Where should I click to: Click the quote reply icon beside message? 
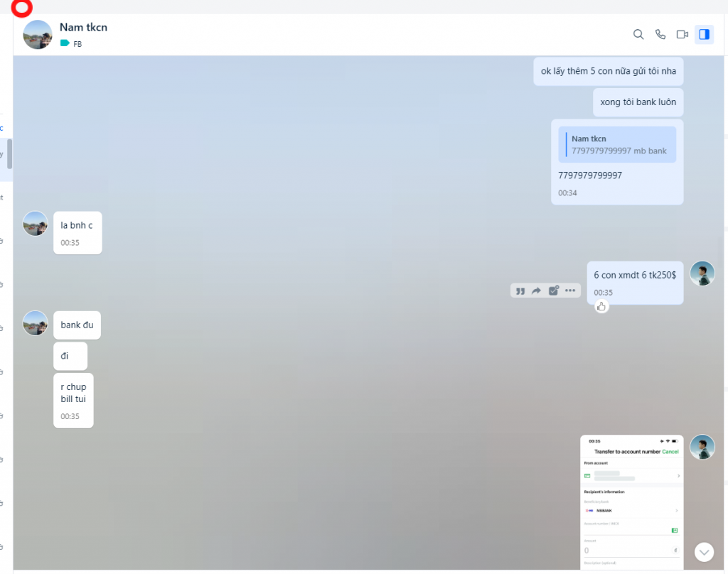coord(520,291)
